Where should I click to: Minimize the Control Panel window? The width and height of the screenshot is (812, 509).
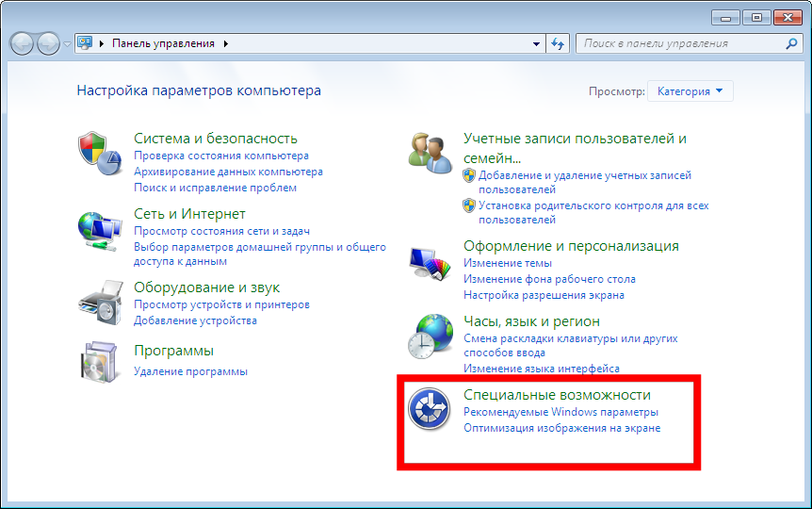coord(725,18)
